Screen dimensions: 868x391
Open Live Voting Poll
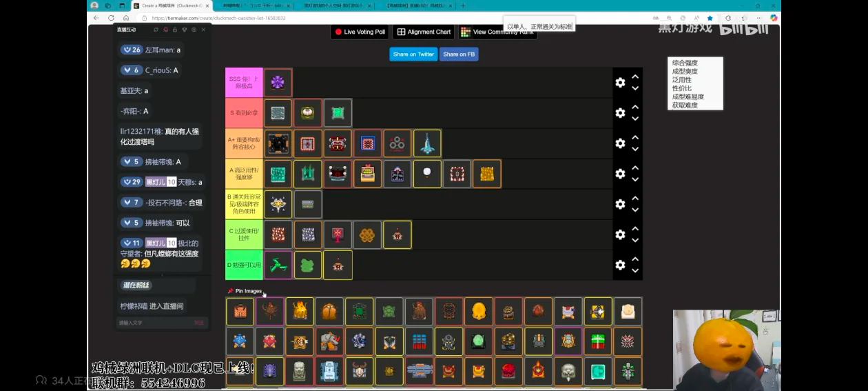[360, 32]
